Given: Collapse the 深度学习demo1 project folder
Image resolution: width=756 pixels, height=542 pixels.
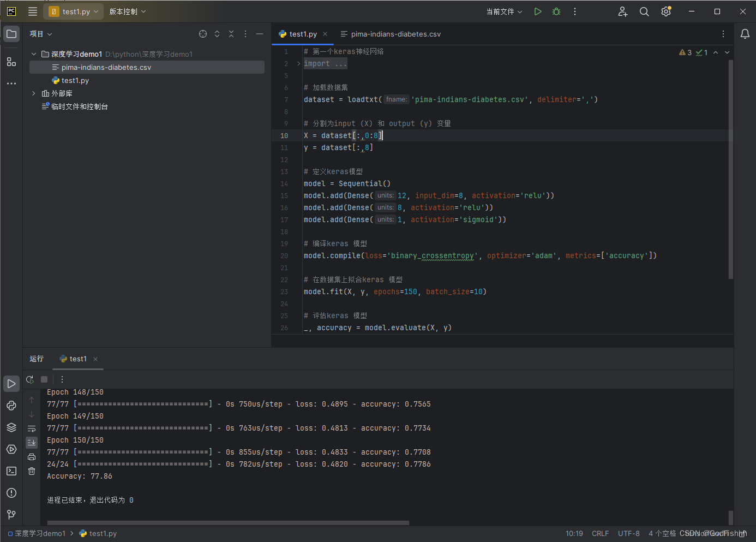Looking at the screenshot, I should [34, 54].
